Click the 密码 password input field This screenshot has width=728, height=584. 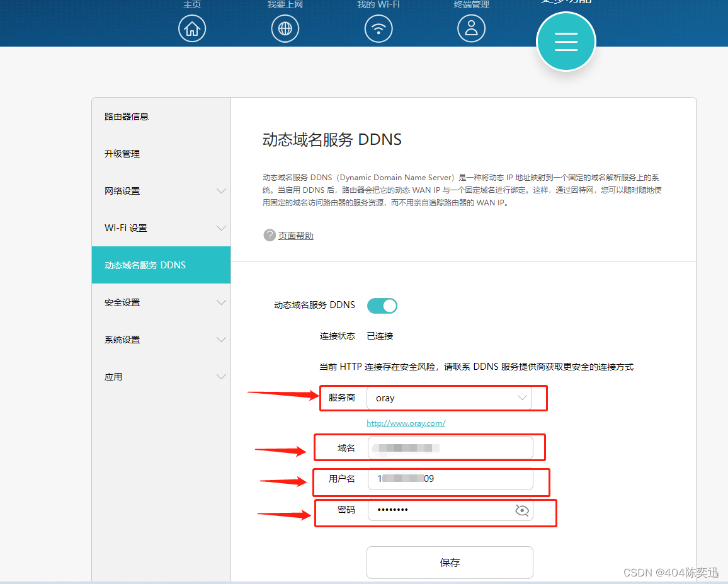(450, 510)
